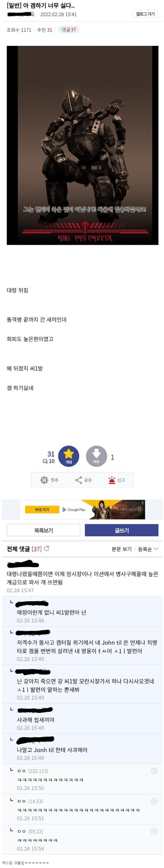Delete the comment by ㅇㅇ (222.113)
The width and height of the screenshot is (164, 868).
click(154, 771)
